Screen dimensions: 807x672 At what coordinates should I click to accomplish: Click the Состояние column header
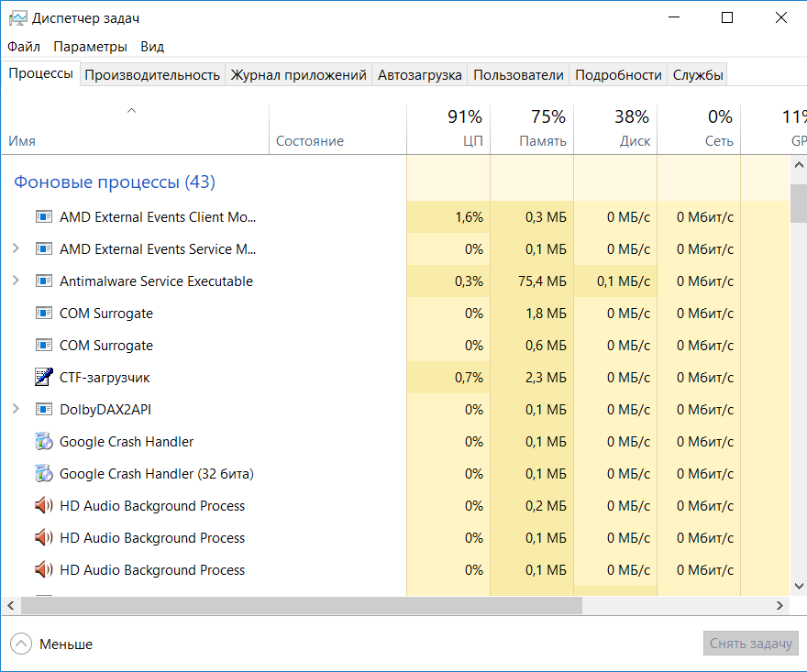pyautogui.click(x=338, y=129)
